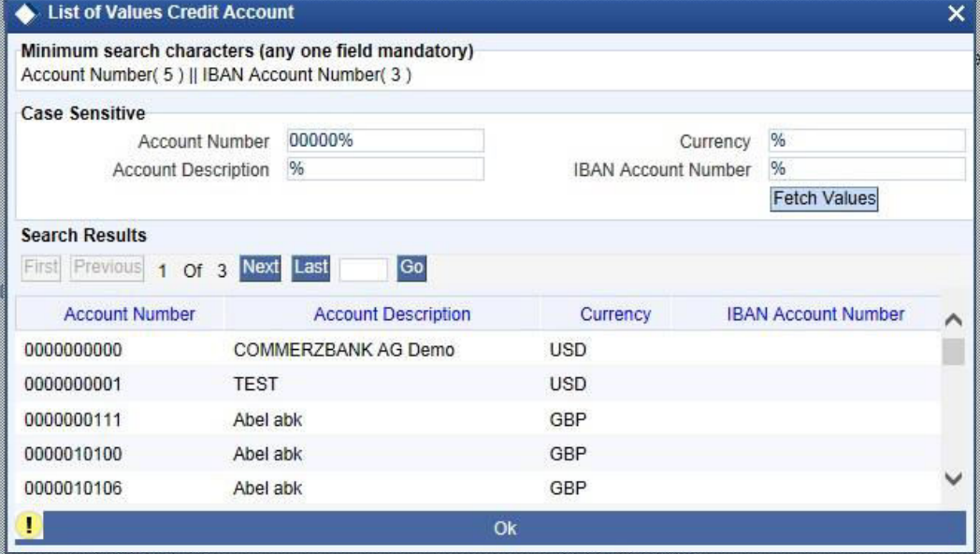The width and height of the screenshot is (980, 554).
Task: Click the scroll down arrow in results
Action: 953,479
